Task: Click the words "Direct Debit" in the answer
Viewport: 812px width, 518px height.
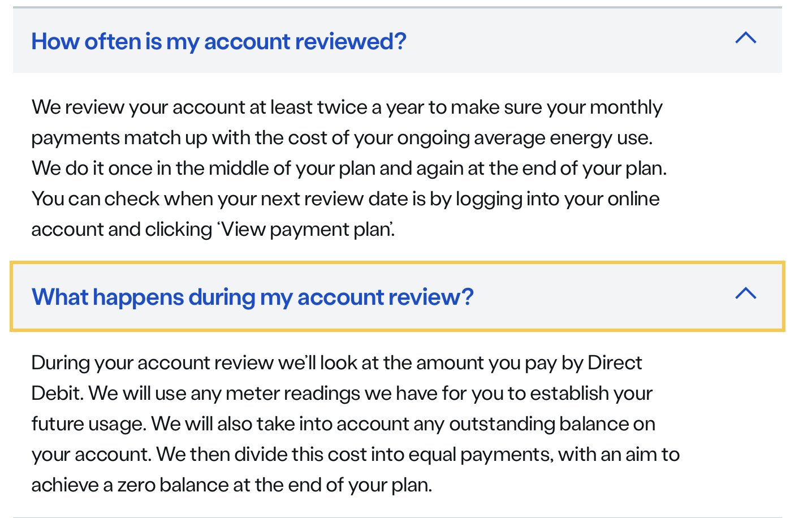Action: coord(614,363)
